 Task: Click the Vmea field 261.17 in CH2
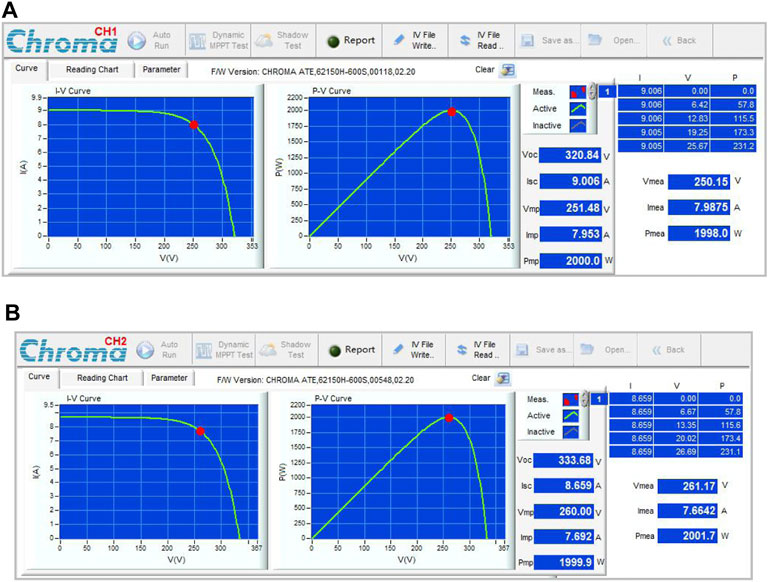[688, 486]
